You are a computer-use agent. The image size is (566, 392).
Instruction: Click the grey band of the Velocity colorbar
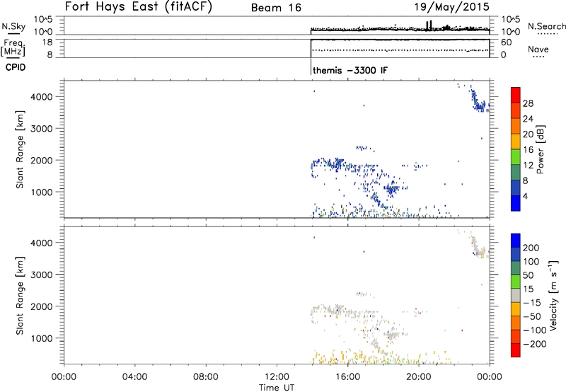point(516,296)
